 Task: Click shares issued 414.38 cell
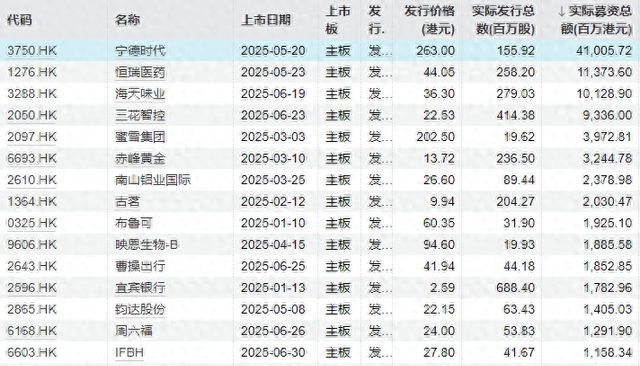coord(516,115)
